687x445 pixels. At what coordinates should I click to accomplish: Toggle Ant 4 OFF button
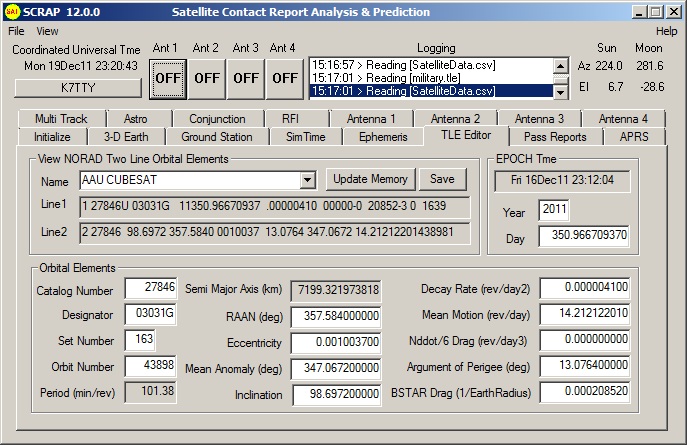point(285,79)
